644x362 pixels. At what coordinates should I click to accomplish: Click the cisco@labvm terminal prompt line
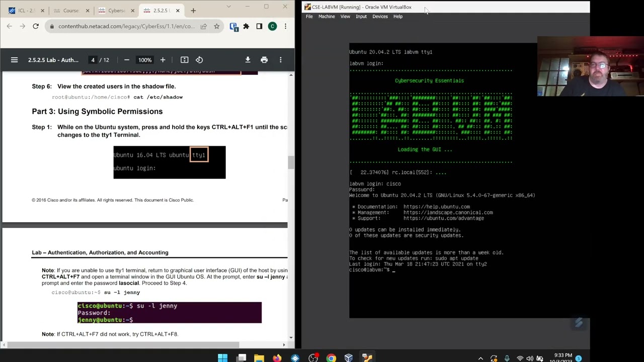(372, 270)
